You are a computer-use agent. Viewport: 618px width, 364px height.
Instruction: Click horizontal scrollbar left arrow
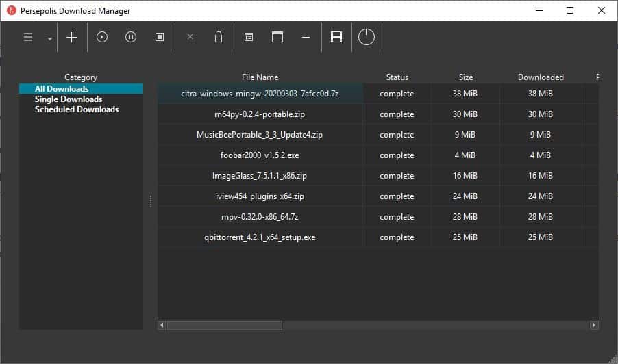point(162,325)
